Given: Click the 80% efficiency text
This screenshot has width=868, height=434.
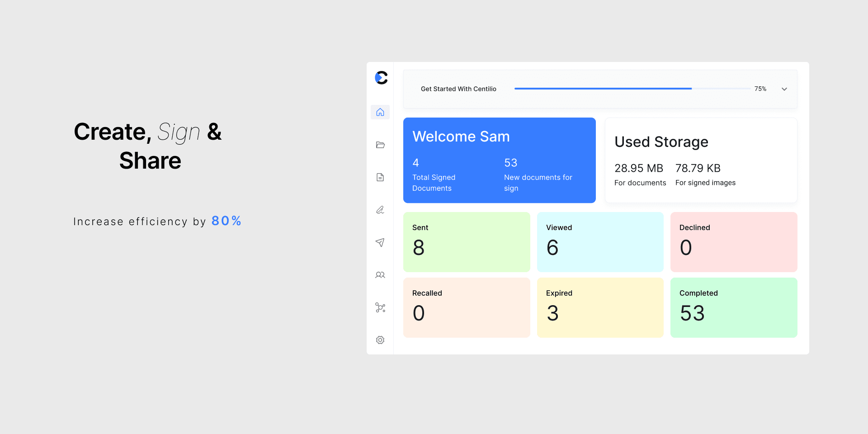Looking at the screenshot, I should tap(226, 221).
